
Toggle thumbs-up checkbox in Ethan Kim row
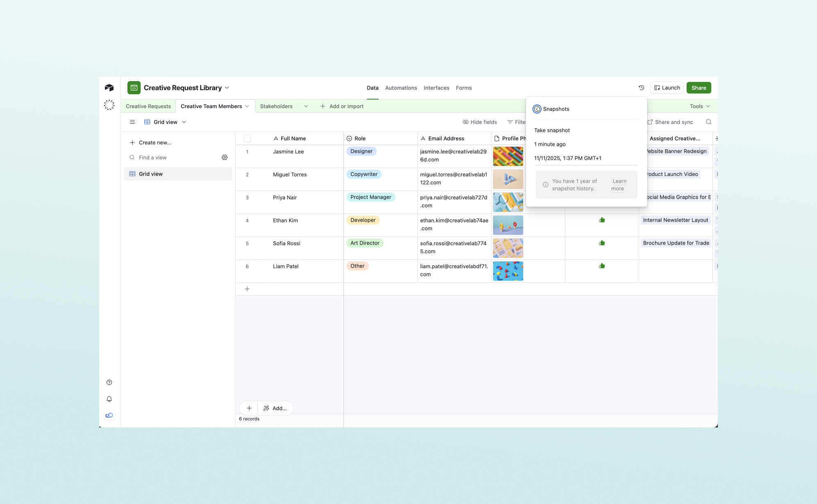602,220
